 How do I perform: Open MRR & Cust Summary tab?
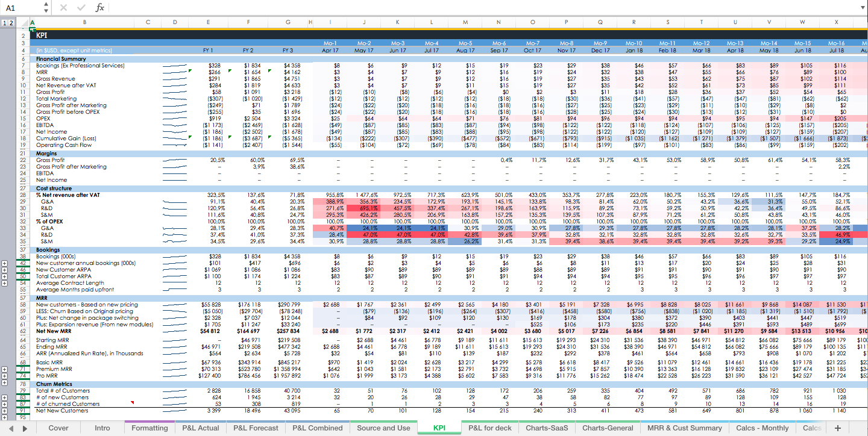click(685, 428)
